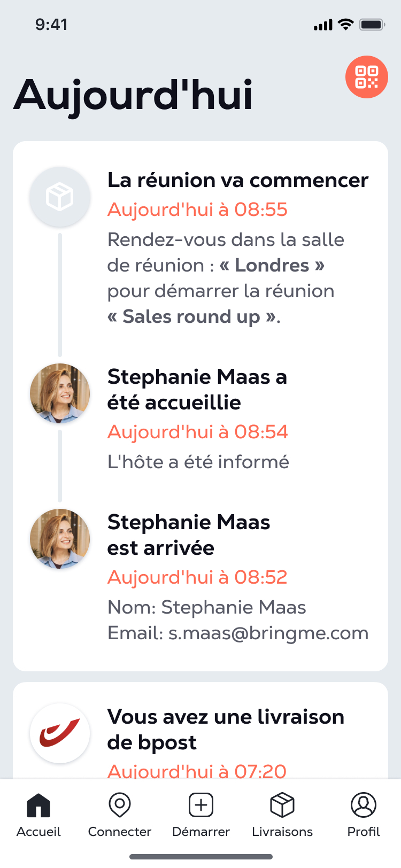The image size is (401, 868).
Task: Tap the 'Aujourd'hui' page heading
Action: (133, 95)
